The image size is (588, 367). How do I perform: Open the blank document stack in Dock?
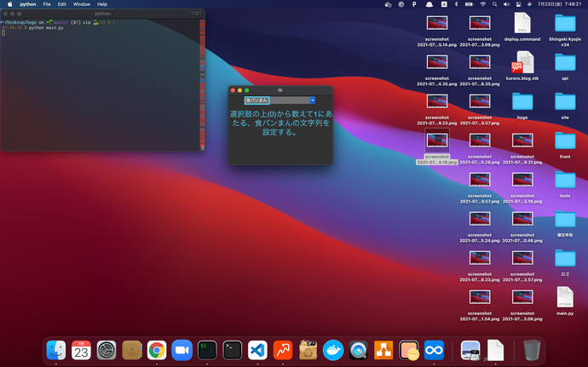[x=495, y=350]
